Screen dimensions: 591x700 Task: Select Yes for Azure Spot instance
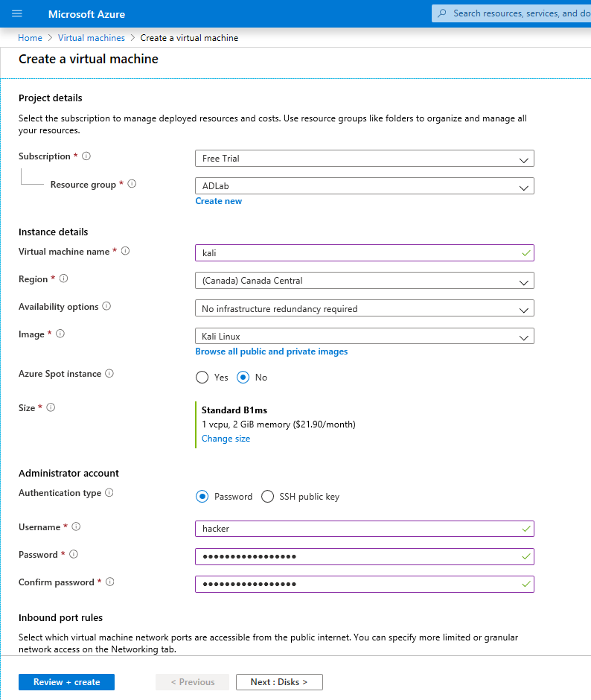pos(202,377)
